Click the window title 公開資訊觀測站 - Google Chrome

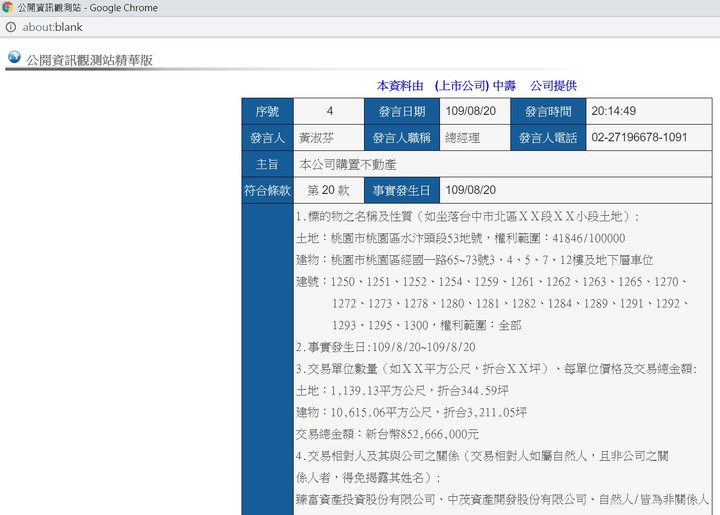88,7
